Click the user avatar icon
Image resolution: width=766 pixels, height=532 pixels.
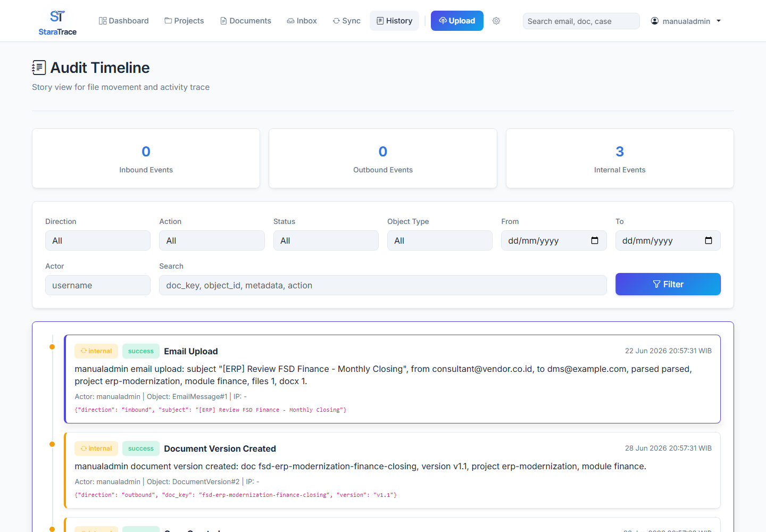coord(655,21)
